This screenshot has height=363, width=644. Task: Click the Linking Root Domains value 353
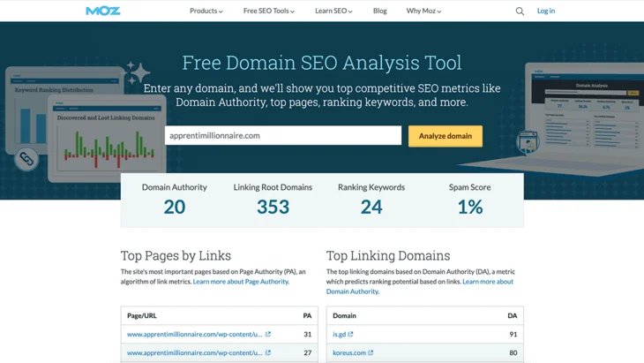[x=273, y=207]
